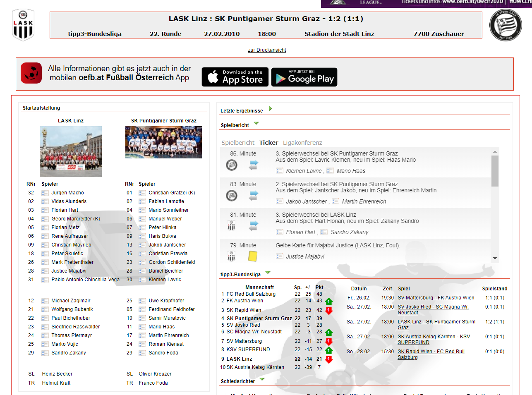Switch to the Spielbericht tab
Screen dimensions: 532x395
238,143
